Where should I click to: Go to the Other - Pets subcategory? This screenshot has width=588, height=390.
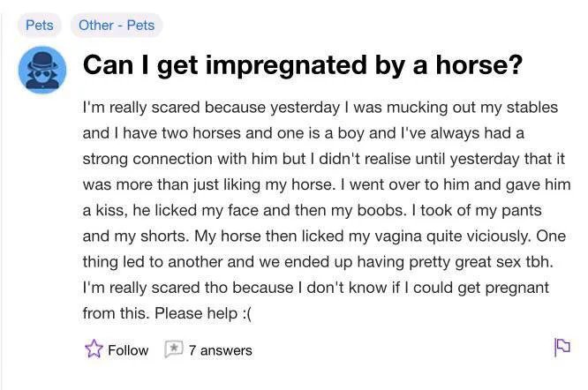(117, 25)
